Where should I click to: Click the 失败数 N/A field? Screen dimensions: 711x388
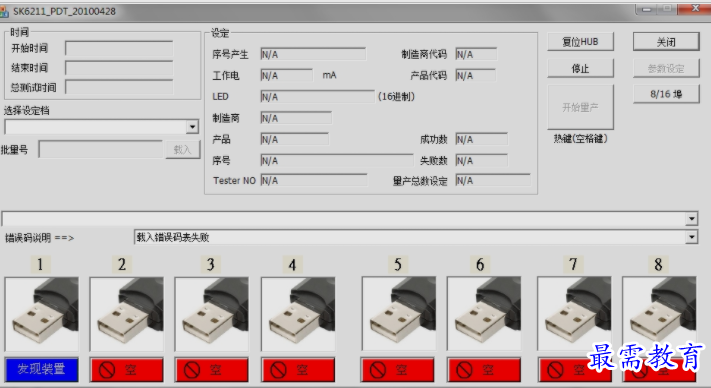tap(482, 160)
